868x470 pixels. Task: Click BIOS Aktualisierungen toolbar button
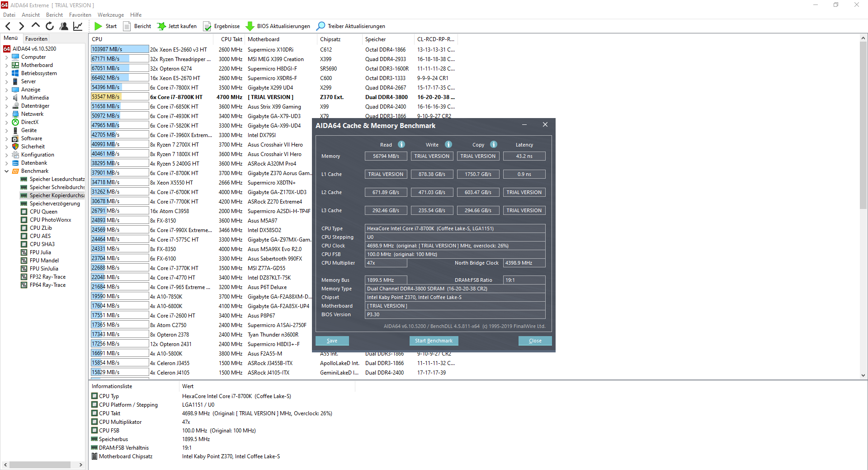point(278,26)
